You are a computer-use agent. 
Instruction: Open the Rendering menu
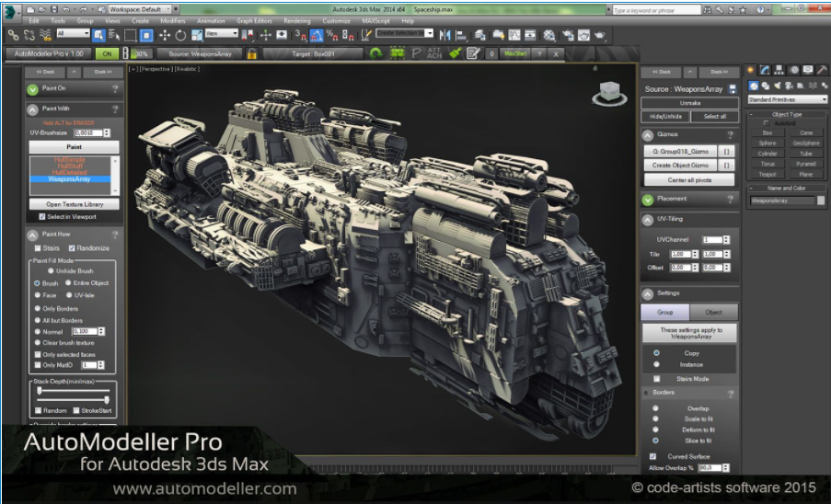coord(296,20)
